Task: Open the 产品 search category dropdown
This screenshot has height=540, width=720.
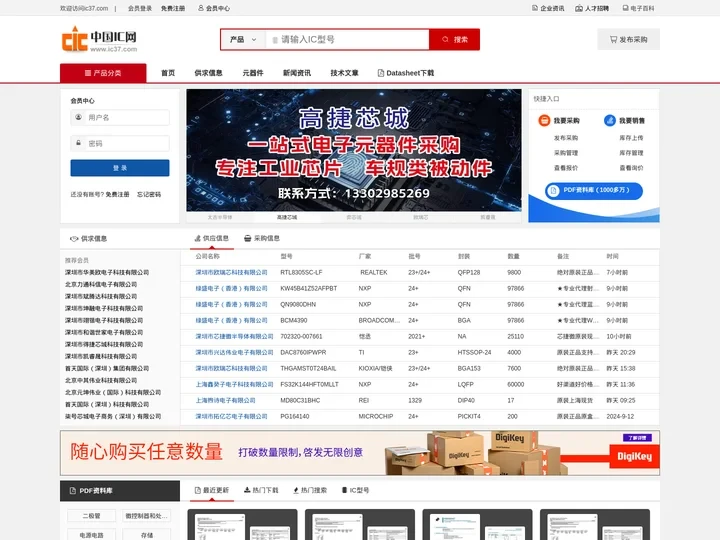Action: point(243,39)
